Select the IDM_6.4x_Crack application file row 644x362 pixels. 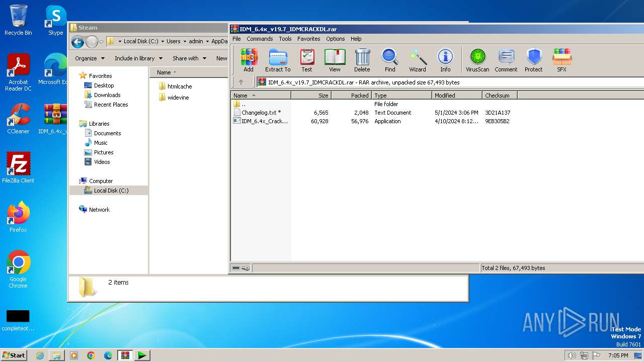click(x=372, y=121)
